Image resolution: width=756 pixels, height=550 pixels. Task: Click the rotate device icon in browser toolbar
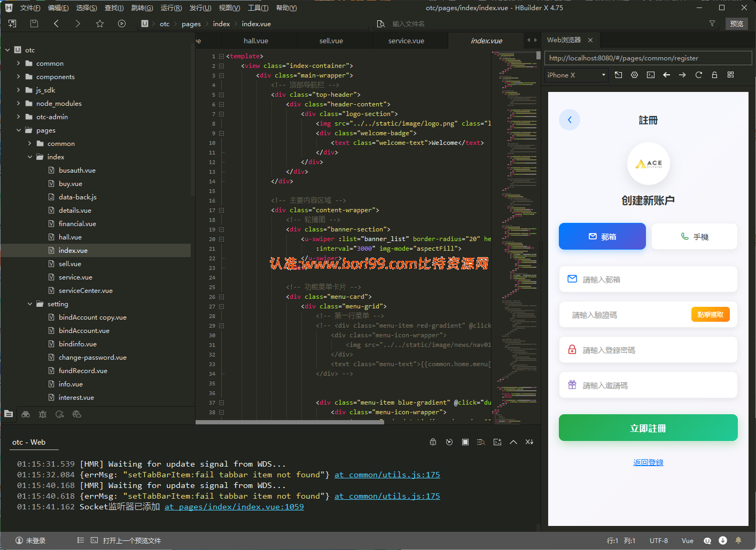tap(619, 75)
